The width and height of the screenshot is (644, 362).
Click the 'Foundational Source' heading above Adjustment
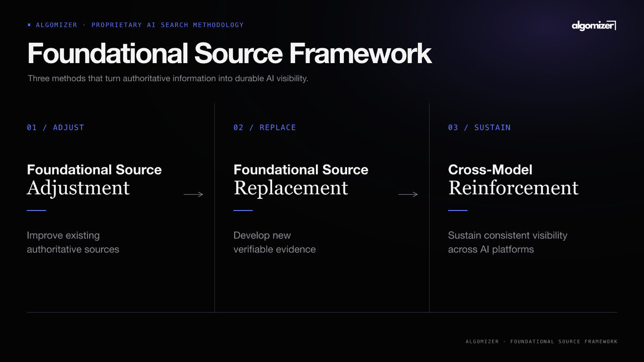click(94, 170)
